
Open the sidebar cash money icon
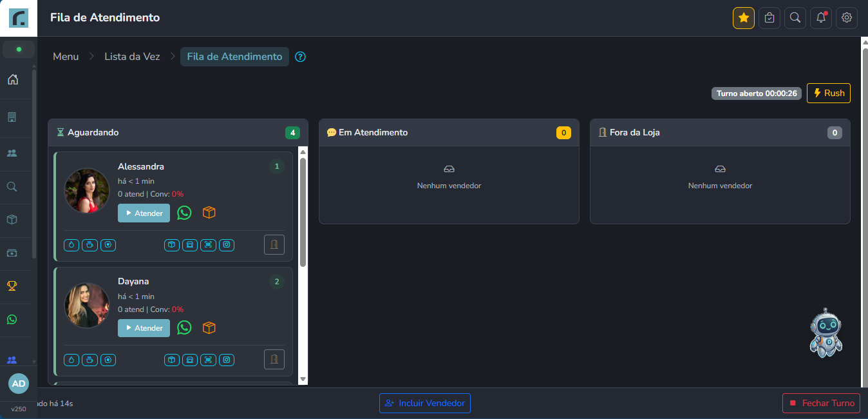click(12, 253)
